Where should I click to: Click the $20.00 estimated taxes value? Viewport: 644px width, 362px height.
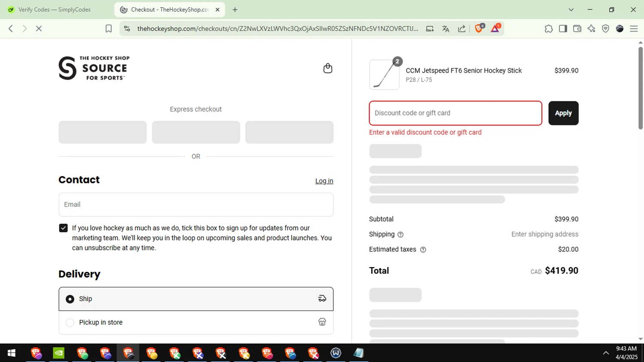coord(568,249)
